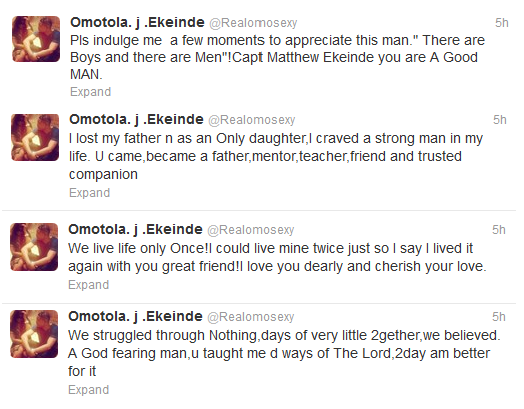Open avatar on 'I lost my father' tweet

tap(35, 137)
